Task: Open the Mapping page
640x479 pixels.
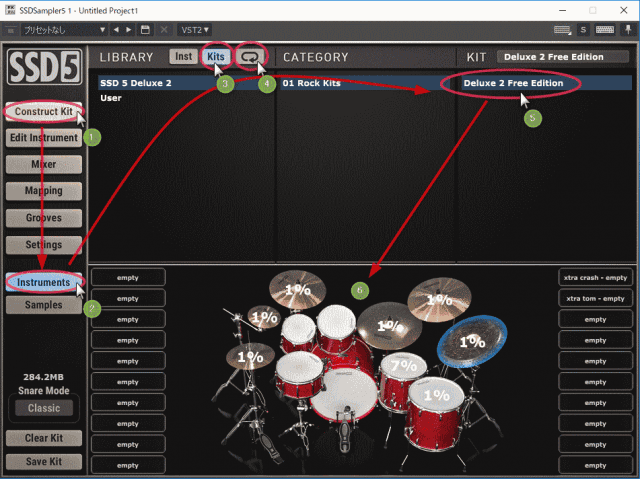Action: [44, 191]
